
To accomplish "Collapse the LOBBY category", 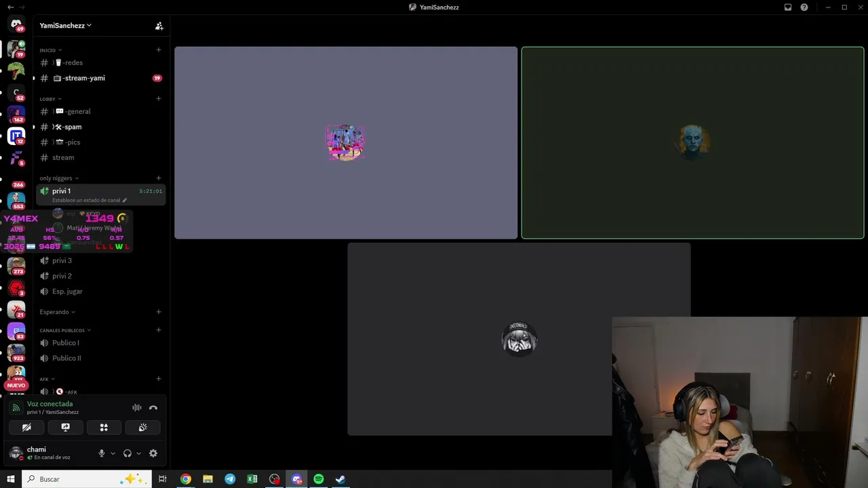I will [x=51, y=99].
